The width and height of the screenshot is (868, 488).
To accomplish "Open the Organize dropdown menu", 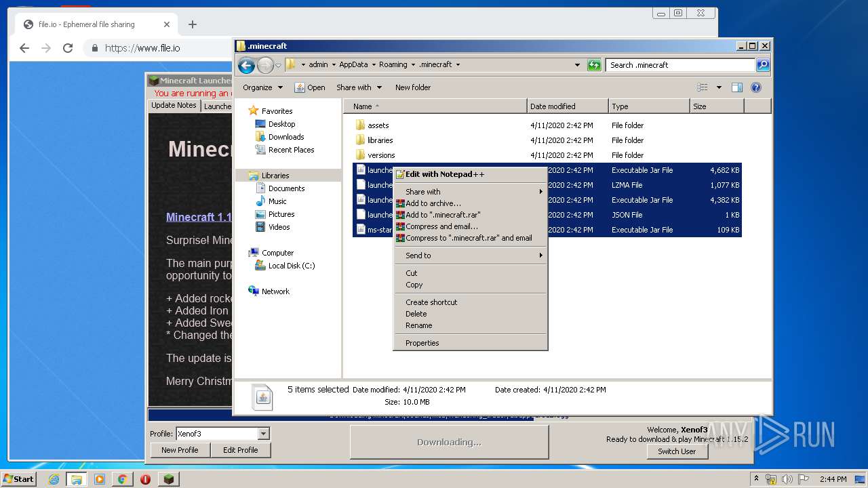I will tap(262, 87).
